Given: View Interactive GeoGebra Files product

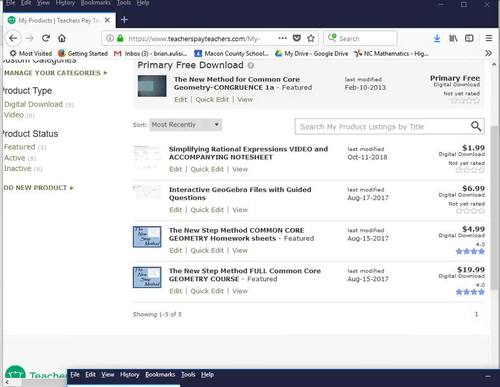Looking at the screenshot, I should (240, 210).
